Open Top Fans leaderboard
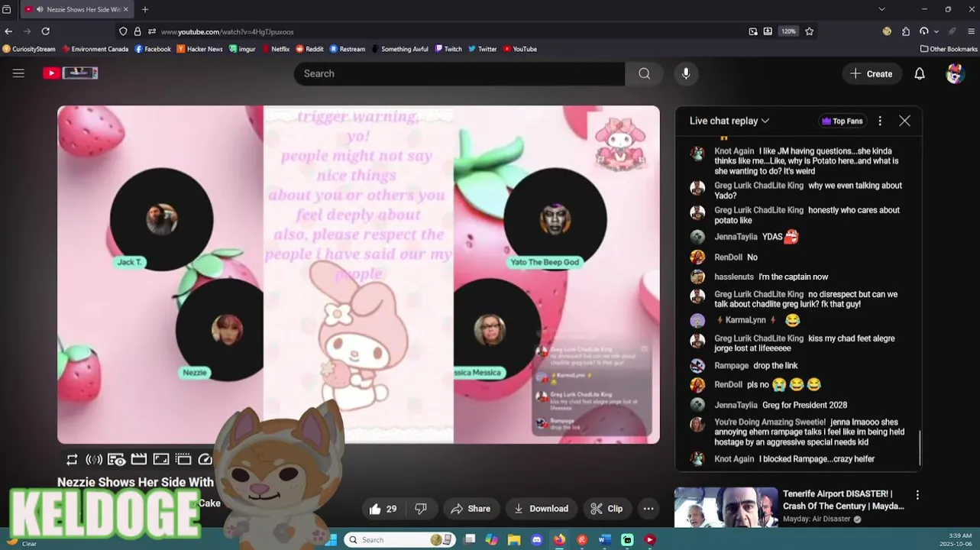 [842, 121]
